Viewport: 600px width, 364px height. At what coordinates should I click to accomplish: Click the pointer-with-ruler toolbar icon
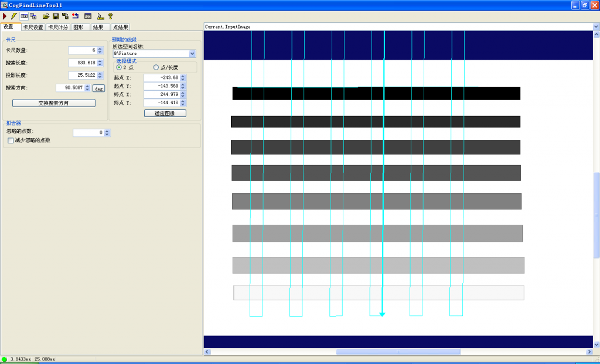[100, 16]
